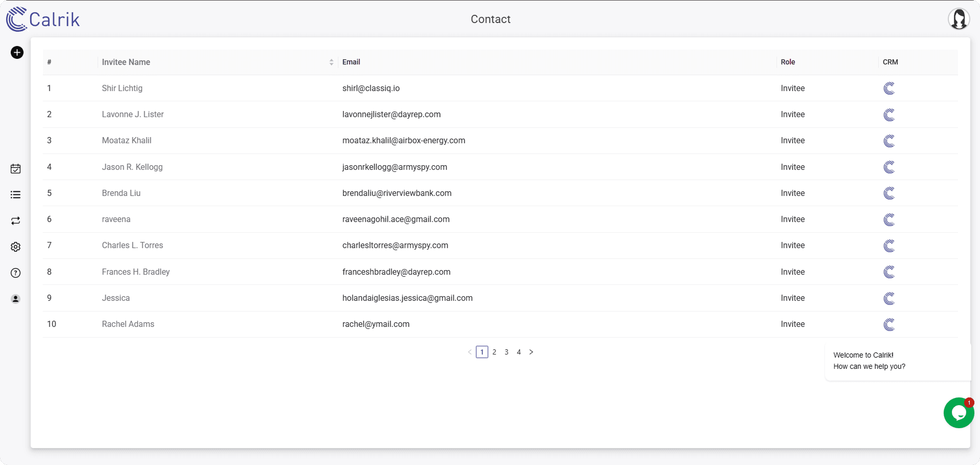The width and height of the screenshot is (980, 465).
Task: Select the profile person icon in sidebar
Action: [x=15, y=299]
